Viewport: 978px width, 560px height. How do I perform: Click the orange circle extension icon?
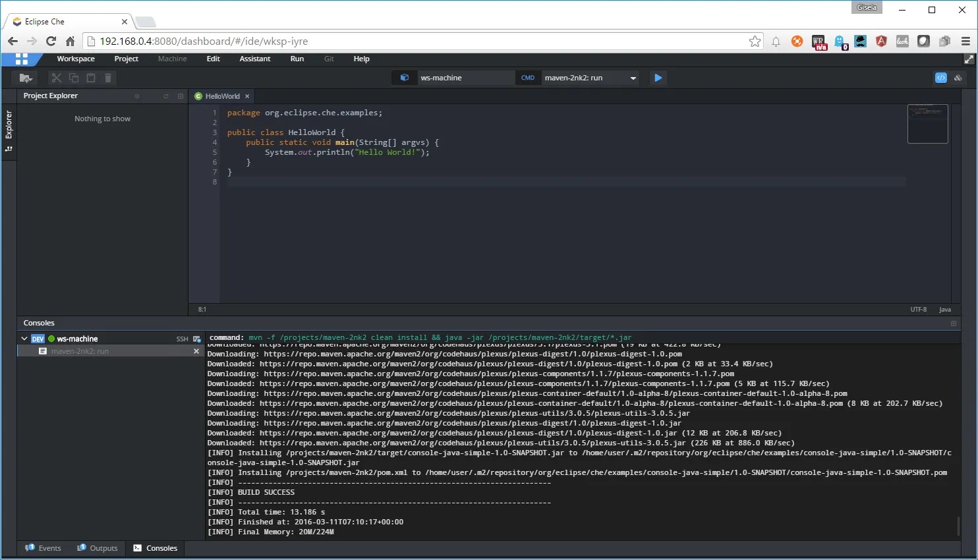(797, 41)
